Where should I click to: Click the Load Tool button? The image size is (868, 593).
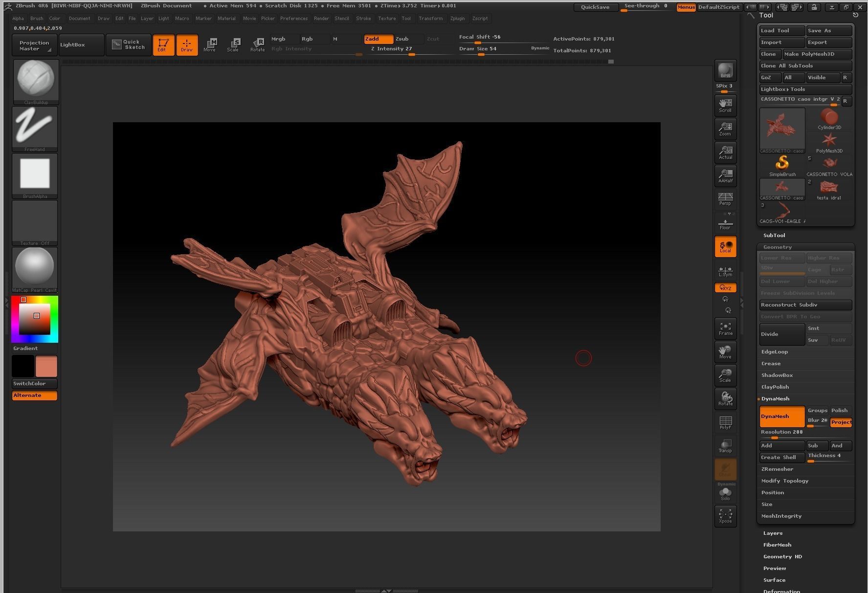tap(782, 30)
